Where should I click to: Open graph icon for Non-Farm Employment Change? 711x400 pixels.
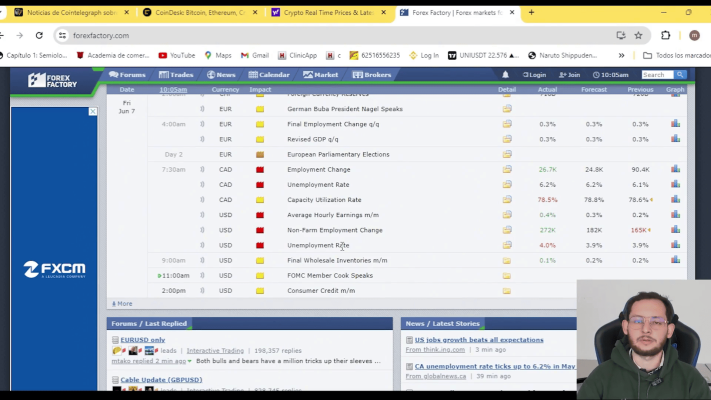coord(675,230)
